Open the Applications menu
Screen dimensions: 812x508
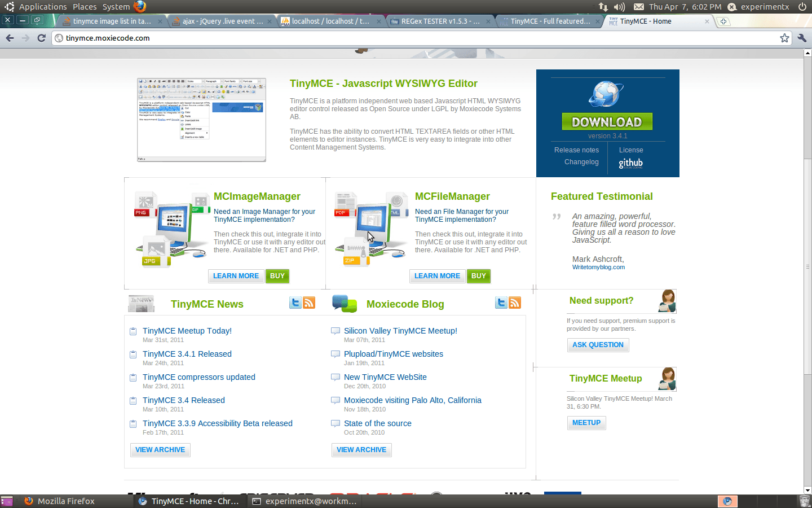pyautogui.click(x=43, y=7)
